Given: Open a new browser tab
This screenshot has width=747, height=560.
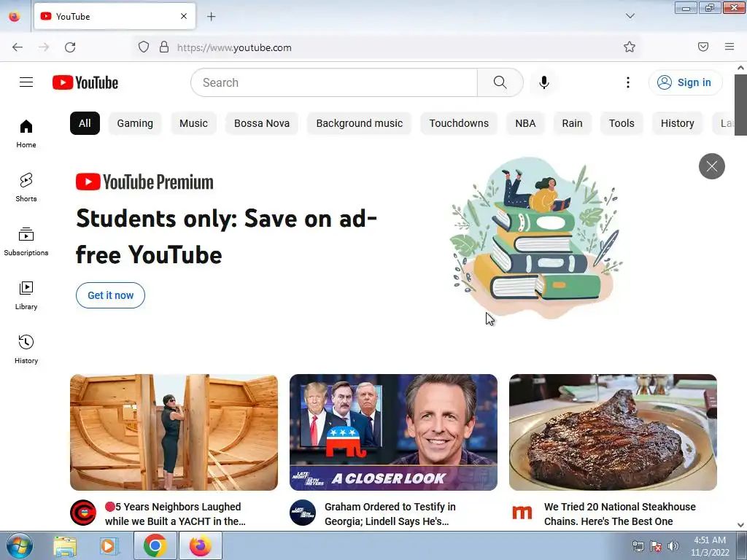Looking at the screenshot, I should click(211, 17).
